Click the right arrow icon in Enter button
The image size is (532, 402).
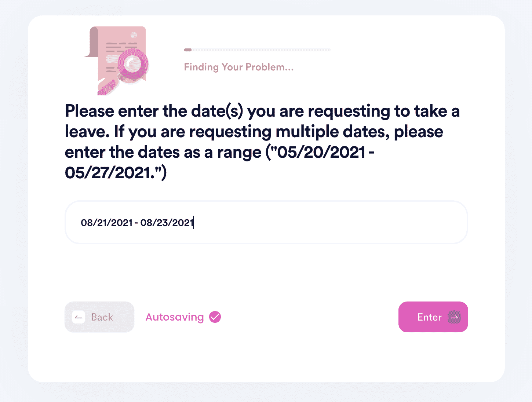[x=454, y=317]
